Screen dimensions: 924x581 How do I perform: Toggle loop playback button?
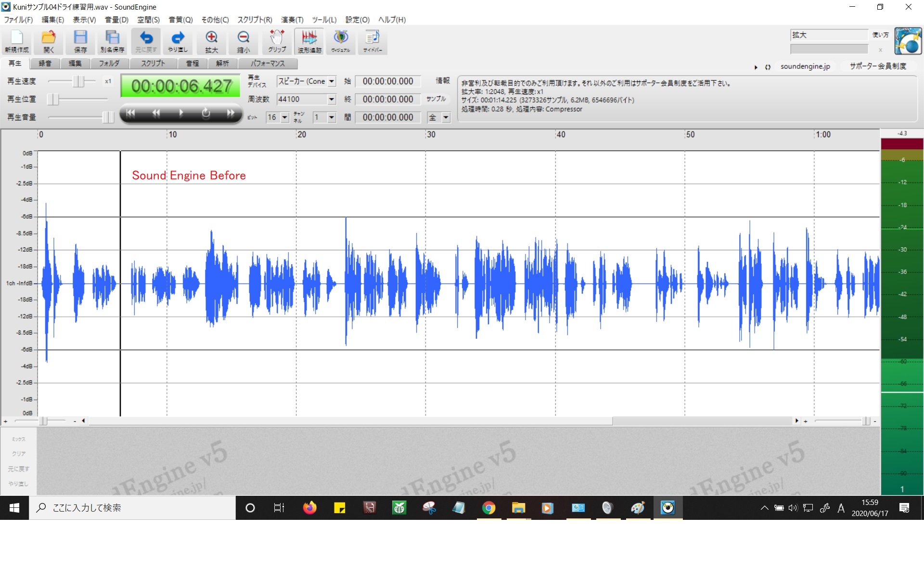[206, 113]
